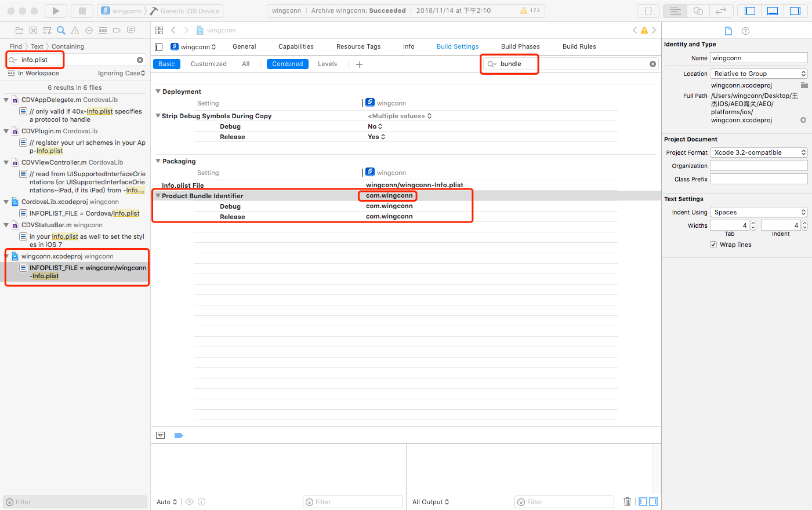Show the variables view in debug area
Image resolution: width=812 pixels, height=510 pixels.
click(x=643, y=501)
